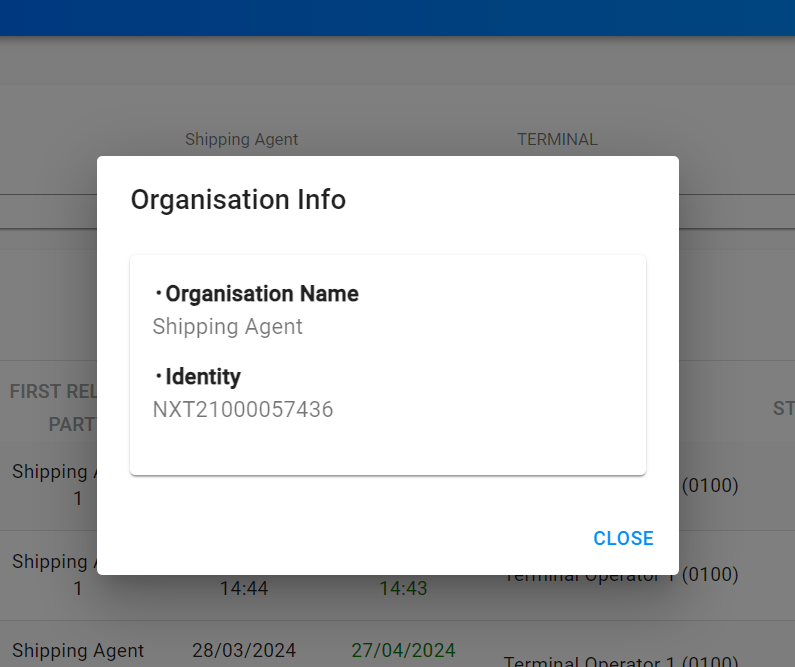This screenshot has height=667, width=795.
Task: Click the green 14:43 time value
Action: [x=403, y=589]
